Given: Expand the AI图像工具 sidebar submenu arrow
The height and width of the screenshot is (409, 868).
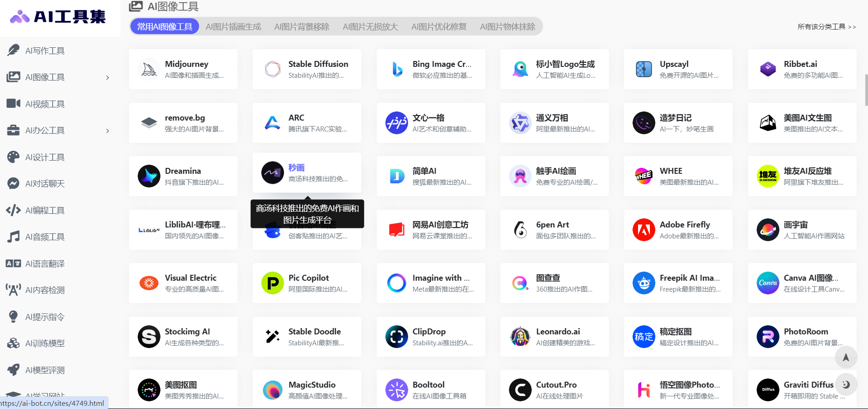Looking at the screenshot, I should click(108, 77).
